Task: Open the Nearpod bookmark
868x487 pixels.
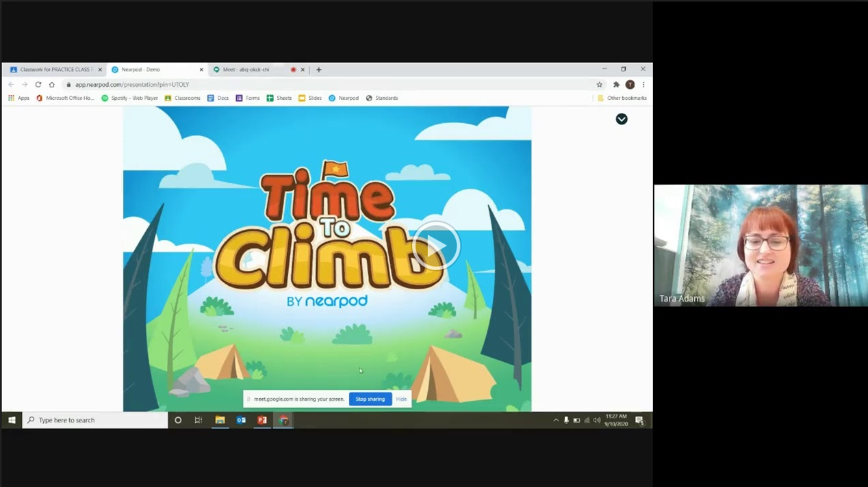Action: point(344,98)
